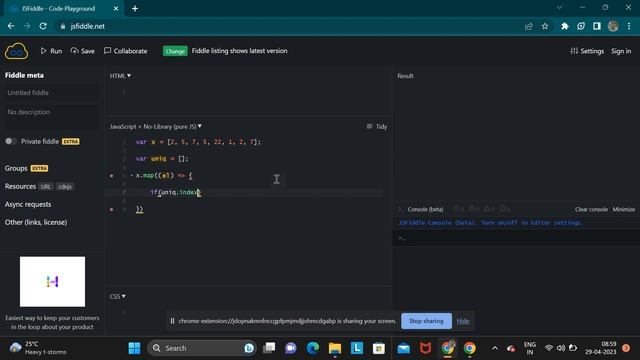
Task: Open the browser extensions puzzle icon
Action: 565,26
